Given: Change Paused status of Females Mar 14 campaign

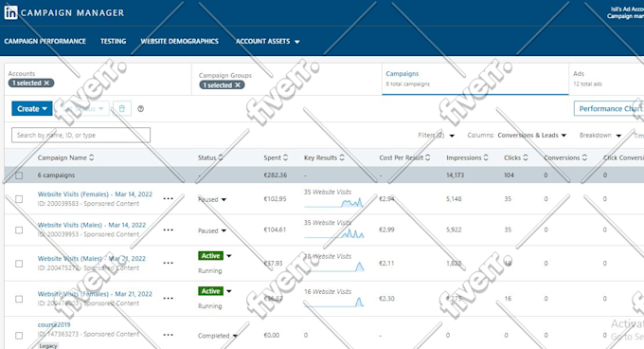Looking at the screenshot, I should click(212, 199).
